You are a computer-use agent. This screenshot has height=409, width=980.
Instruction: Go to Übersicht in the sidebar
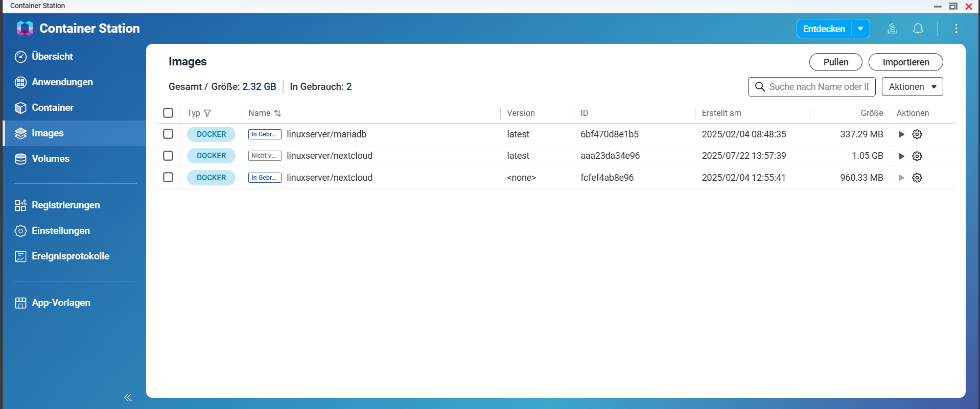52,57
